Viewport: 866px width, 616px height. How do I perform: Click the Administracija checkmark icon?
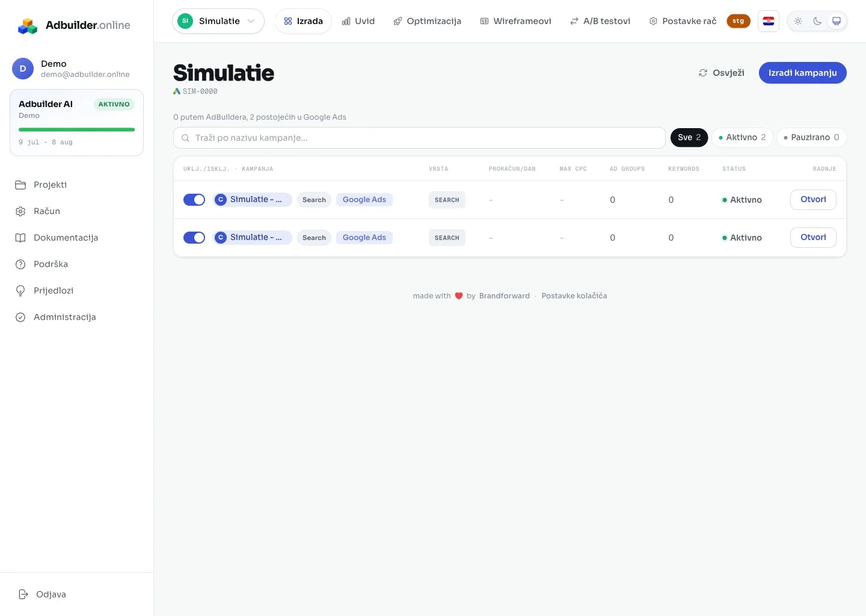[x=20, y=317]
